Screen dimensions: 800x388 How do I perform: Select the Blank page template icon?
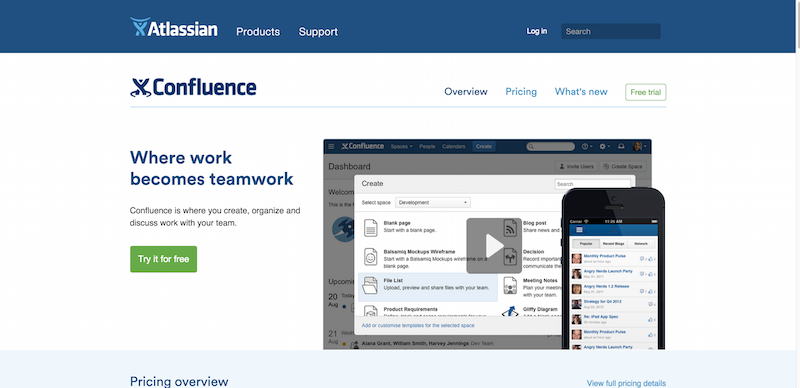371,227
